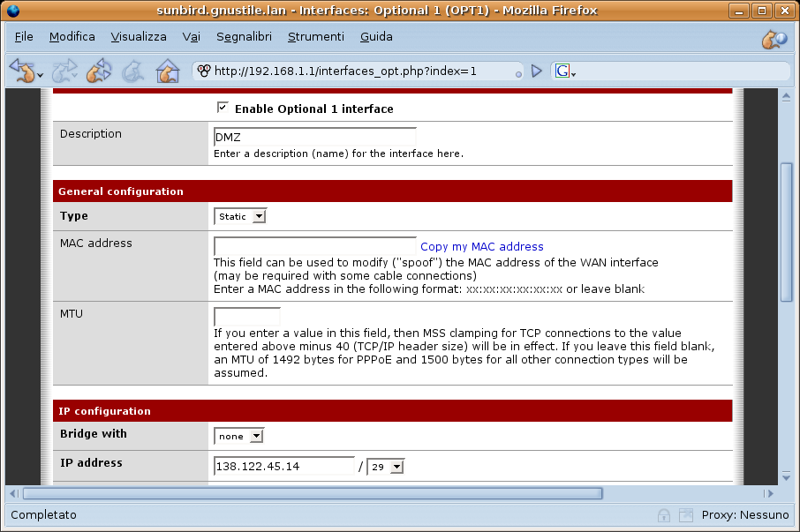Click the Stop loading button

(132, 71)
